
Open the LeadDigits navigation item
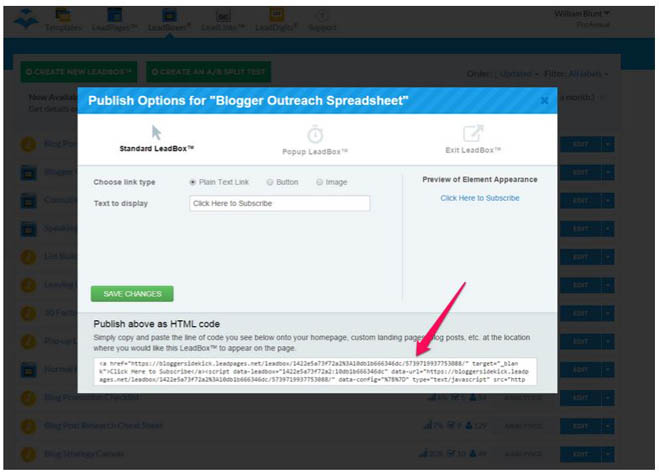click(277, 20)
